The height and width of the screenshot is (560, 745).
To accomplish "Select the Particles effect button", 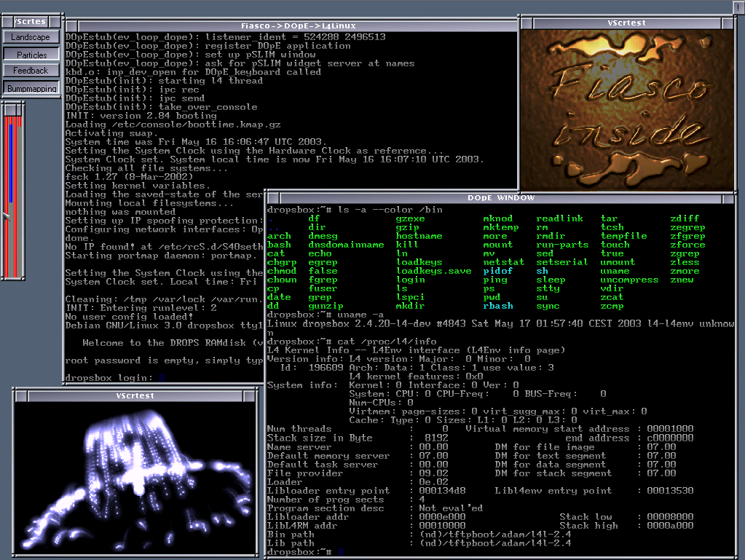I will point(31,55).
